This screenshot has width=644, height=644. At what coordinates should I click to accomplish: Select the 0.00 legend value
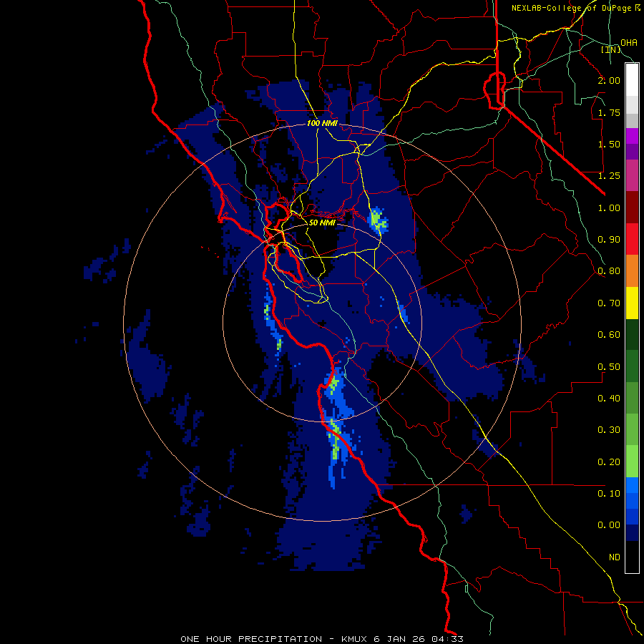(609, 525)
